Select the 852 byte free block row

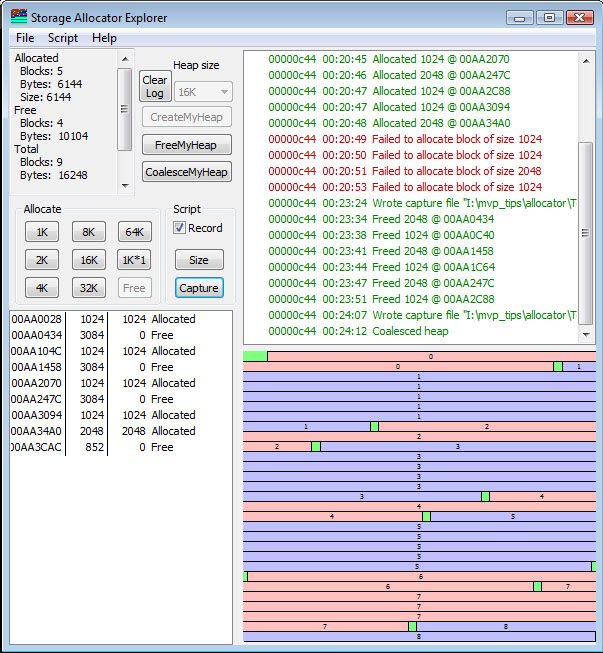(x=121, y=447)
